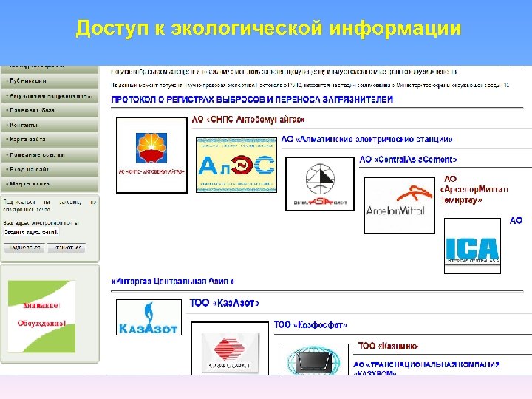This screenshot has height=399, width=532.
Task: Click the heading Протокол о регистрах выбросов
Action: pyautogui.click(x=252, y=100)
